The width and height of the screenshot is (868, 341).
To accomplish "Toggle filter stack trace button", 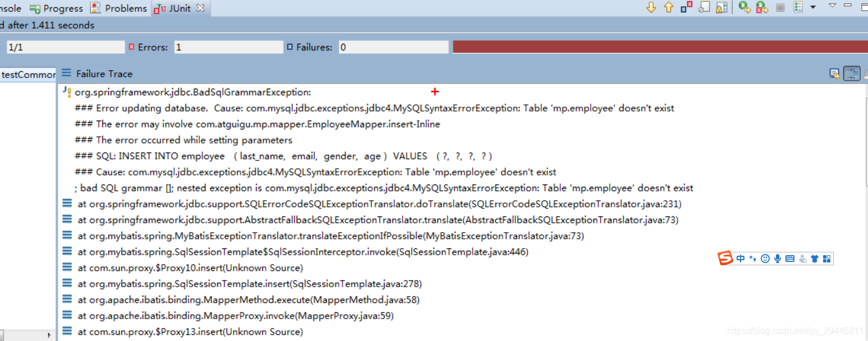I will [x=852, y=73].
